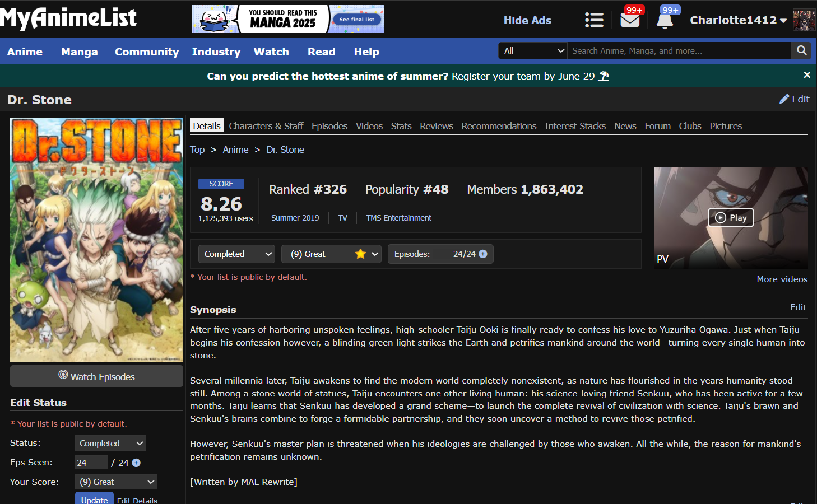
Task: Open Charlotte1412 account dropdown
Action: [x=738, y=20]
